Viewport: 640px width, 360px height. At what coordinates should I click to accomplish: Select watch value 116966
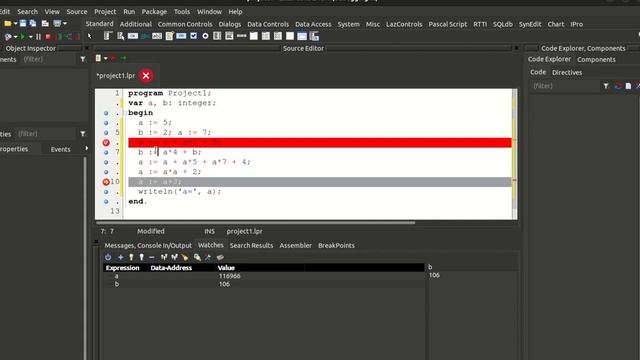coord(229,276)
